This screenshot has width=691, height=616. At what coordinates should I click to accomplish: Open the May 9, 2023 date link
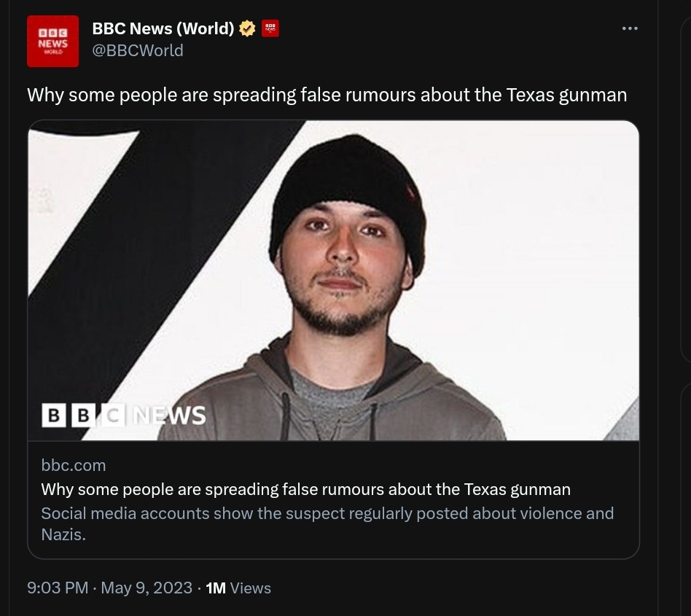(147, 588)
